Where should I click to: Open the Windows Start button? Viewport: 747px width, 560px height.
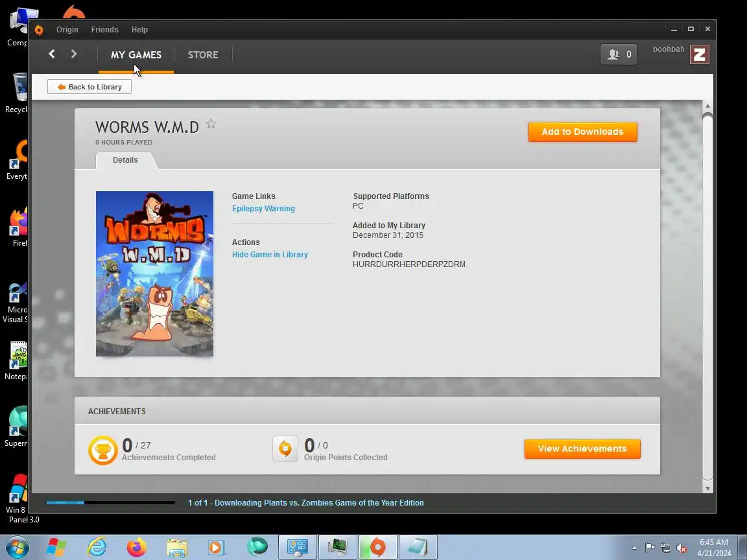tap(18, 547)
